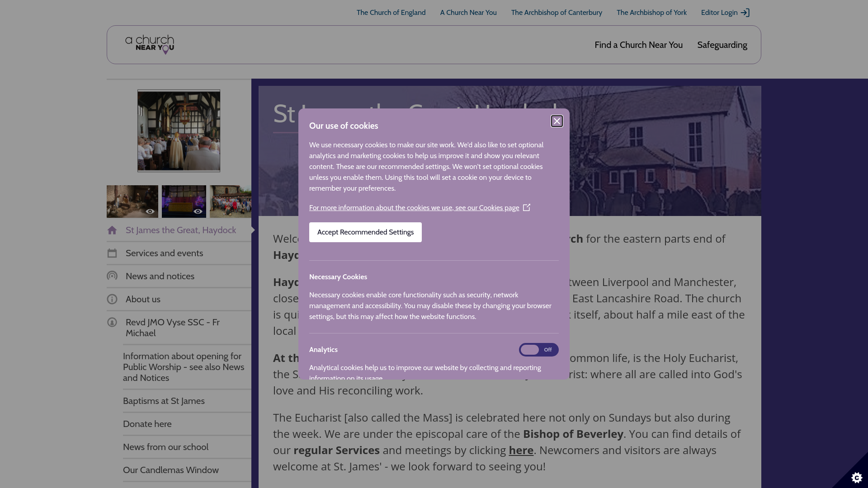Open News and notices page
Image resolution: width=868 pixels, height=488 pixels.
[x=160, y=277]
